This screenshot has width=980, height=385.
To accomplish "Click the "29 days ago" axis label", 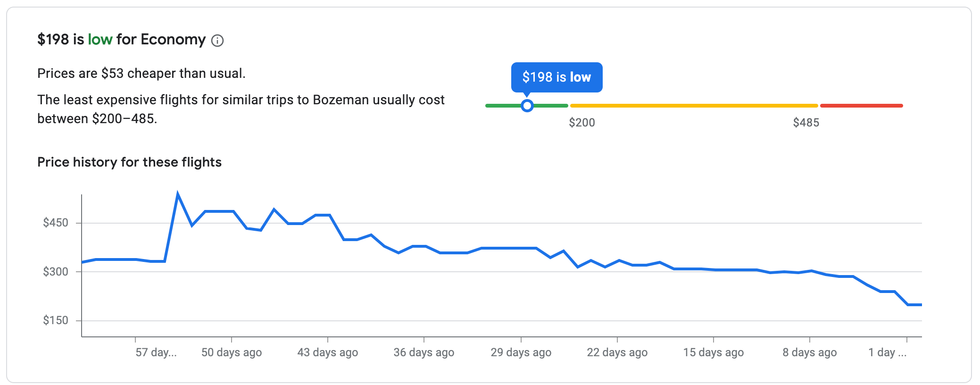I will 521,352.
